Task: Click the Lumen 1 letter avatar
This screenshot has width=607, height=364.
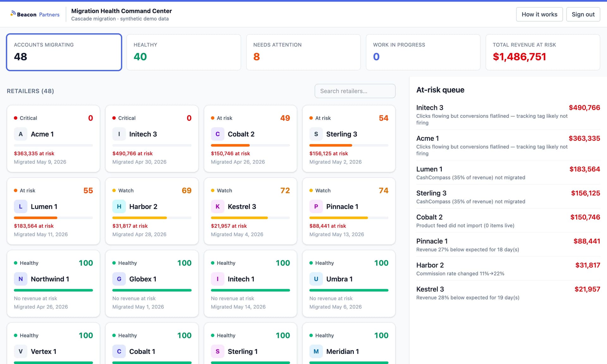Action: [21, 207]
